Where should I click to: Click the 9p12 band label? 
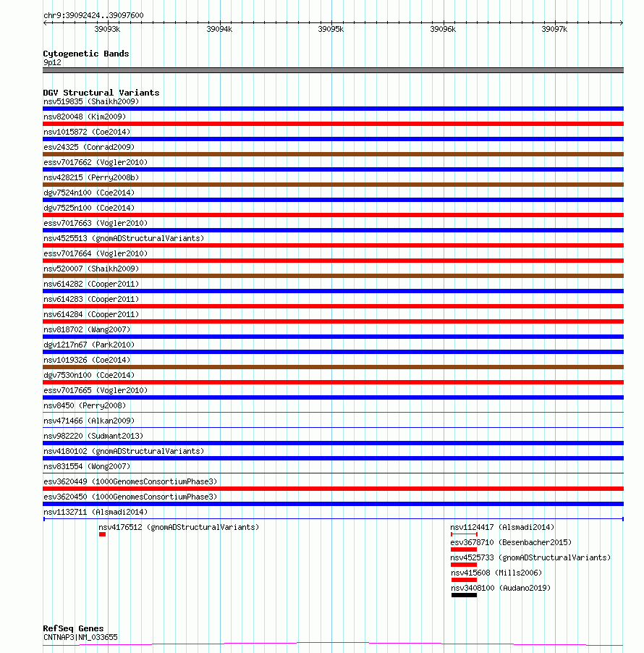pyautogui.click(x=52, y=62)
